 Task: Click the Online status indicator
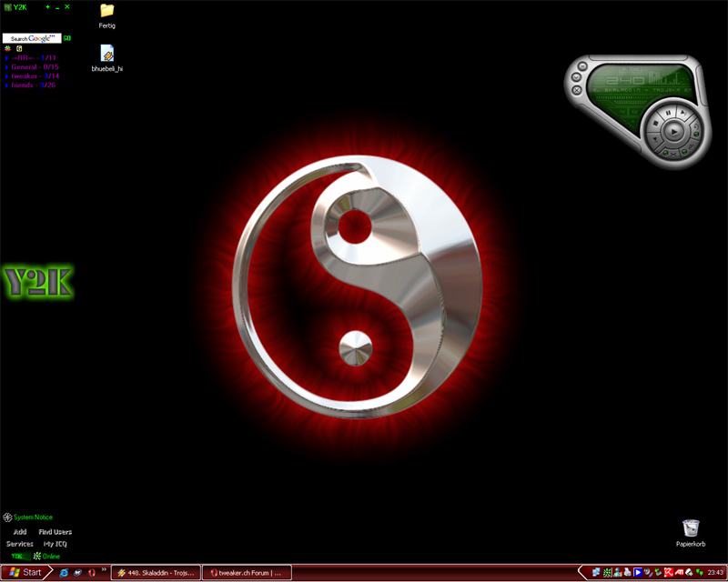coord(50,556)
